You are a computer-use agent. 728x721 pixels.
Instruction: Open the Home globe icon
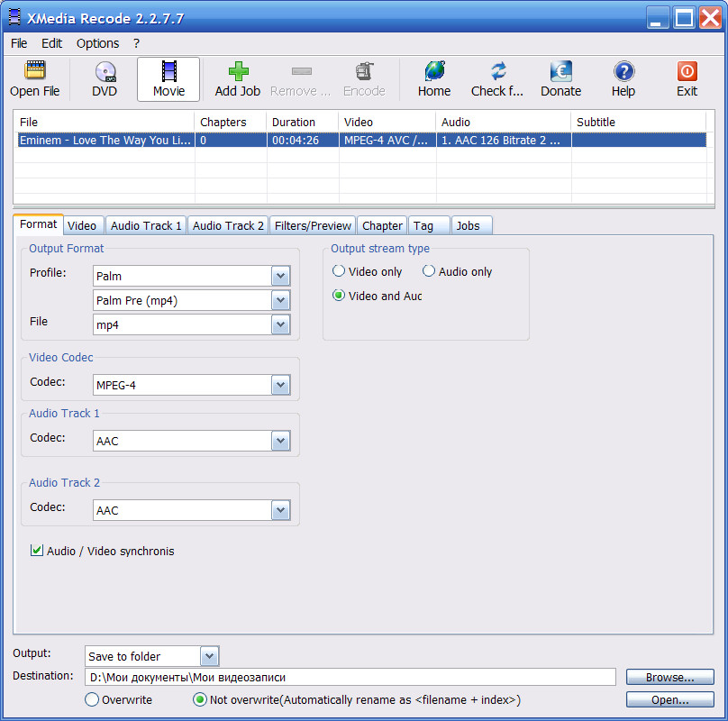coord(434,72)
